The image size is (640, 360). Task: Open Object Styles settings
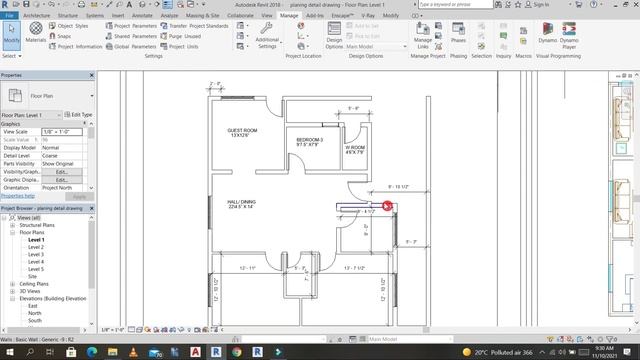tap(68, 26)
